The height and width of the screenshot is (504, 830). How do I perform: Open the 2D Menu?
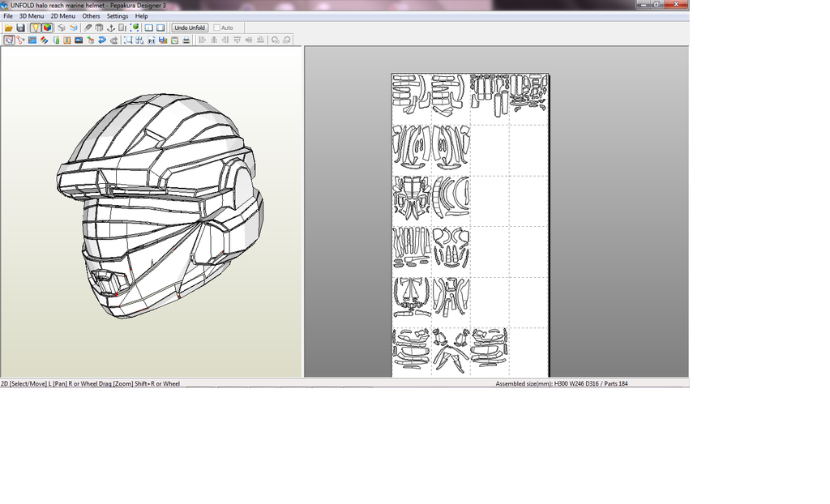tap(63, 16)
